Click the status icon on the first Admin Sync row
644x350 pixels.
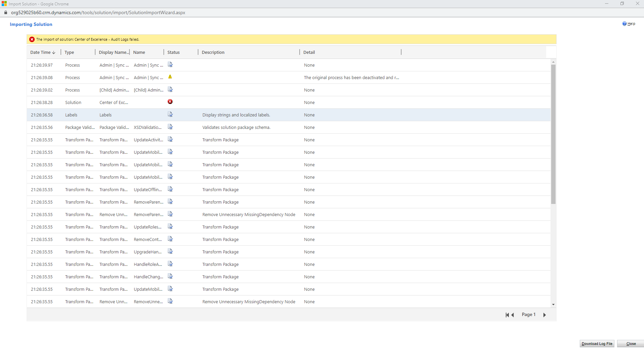tap(170, 65)
